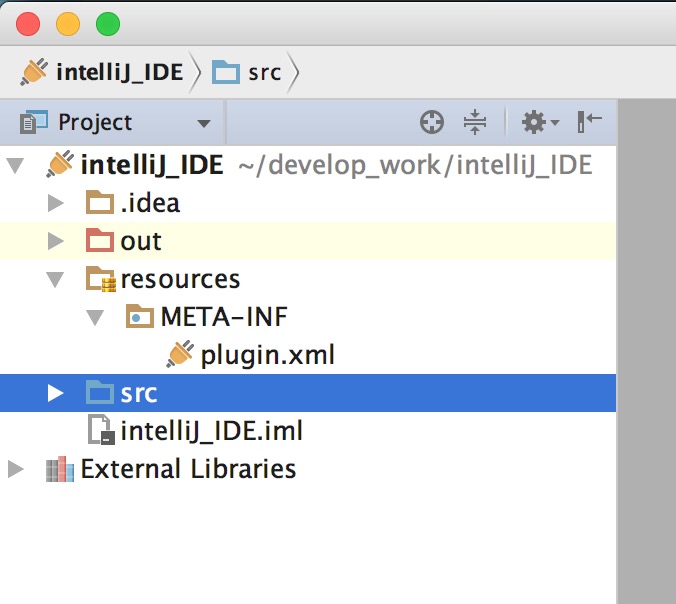This screenshot has width=676, height=604.
Task: Expand the src folder arrow
Action: coord(56,393)
